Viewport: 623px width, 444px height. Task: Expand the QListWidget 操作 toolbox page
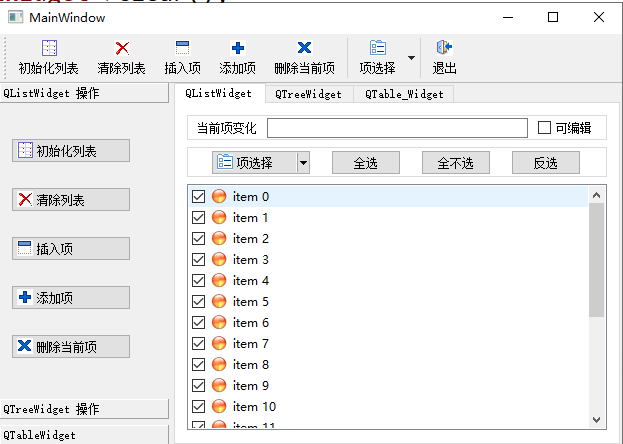(x=84, y=93)
